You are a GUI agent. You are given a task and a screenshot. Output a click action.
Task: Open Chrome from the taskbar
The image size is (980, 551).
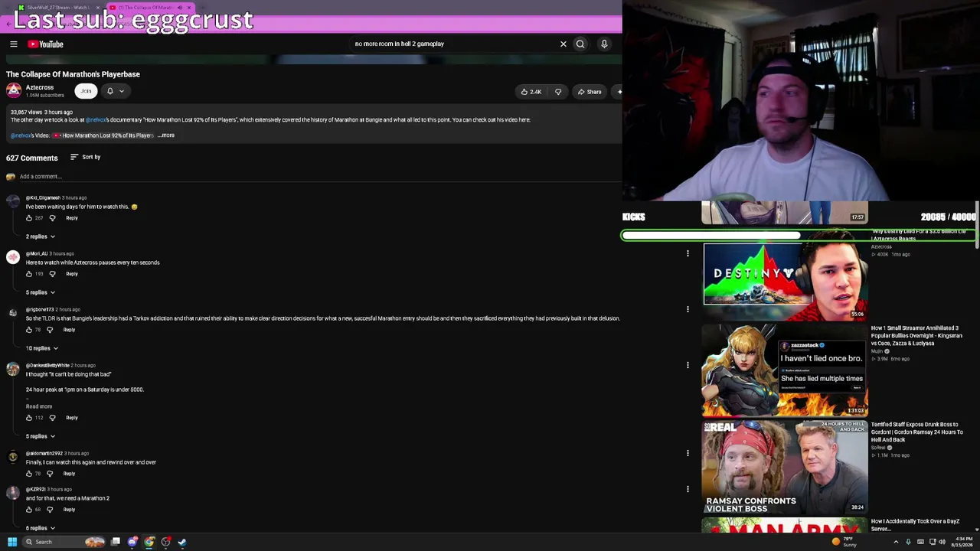point(149,542)
